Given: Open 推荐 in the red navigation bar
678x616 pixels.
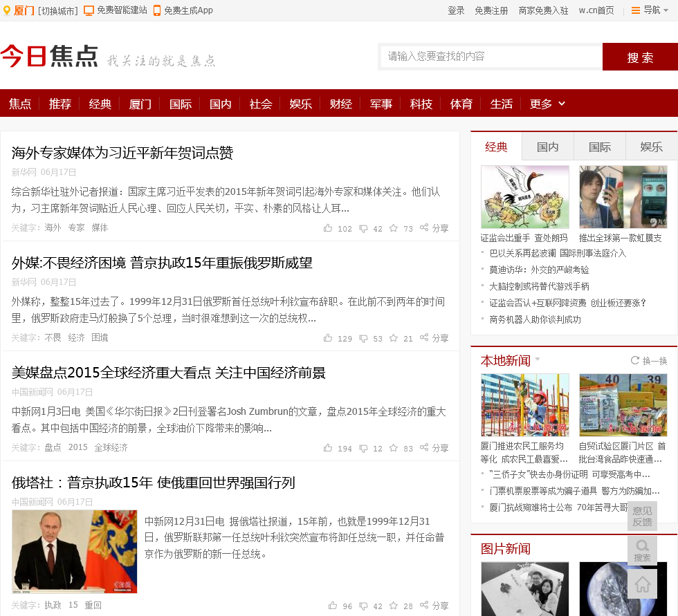Looking at the screenshot, I should tap(60, 104).
